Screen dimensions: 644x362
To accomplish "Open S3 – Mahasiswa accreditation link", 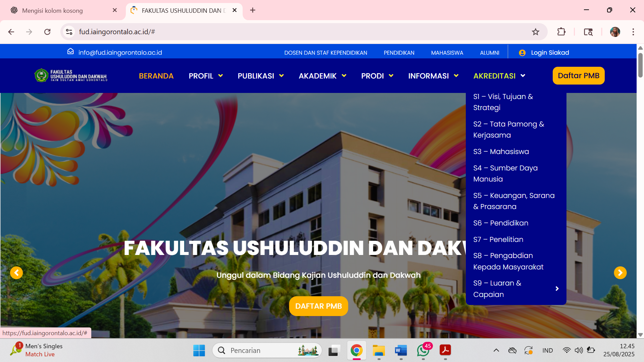I will pyautogui.click(x=501, y=151).
